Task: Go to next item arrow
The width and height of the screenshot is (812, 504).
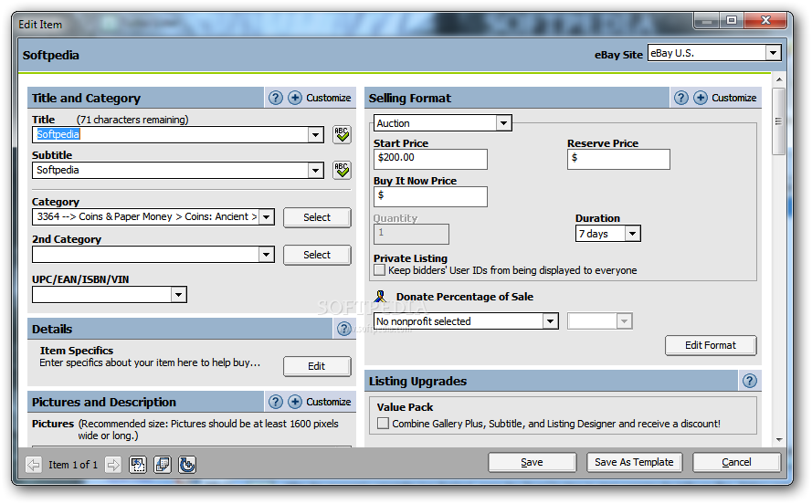Action: [113, 465]
